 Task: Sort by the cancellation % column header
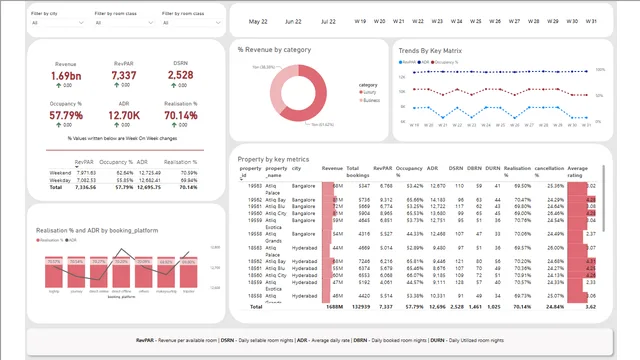[x=549, y=172]
